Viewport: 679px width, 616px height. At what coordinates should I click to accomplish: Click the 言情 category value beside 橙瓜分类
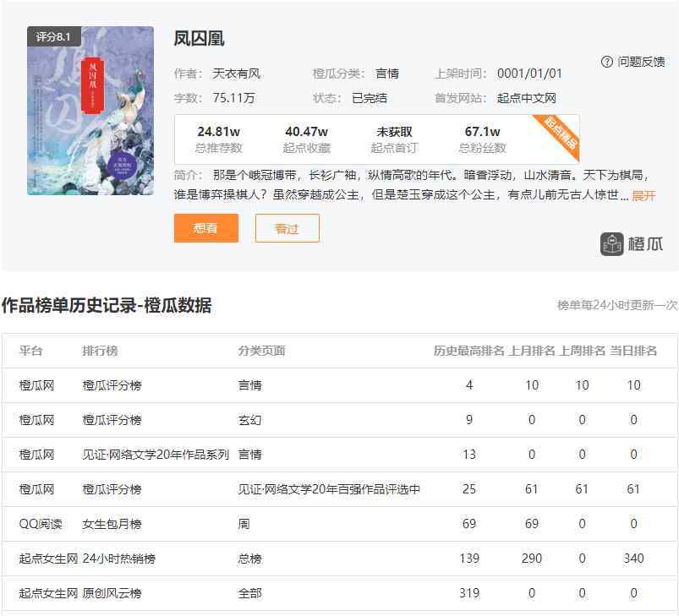click(387, 74)
